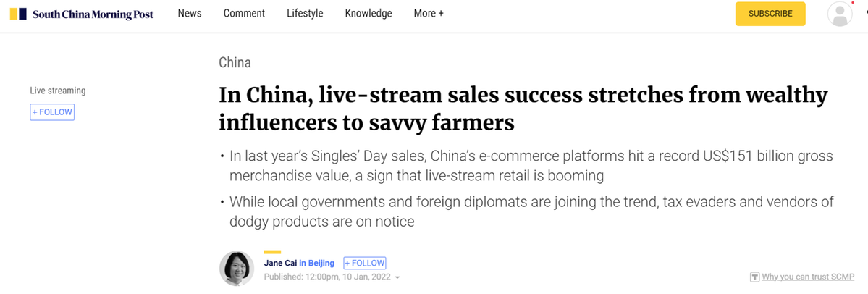Click Jane Cai's author photo

coord(237,269)
